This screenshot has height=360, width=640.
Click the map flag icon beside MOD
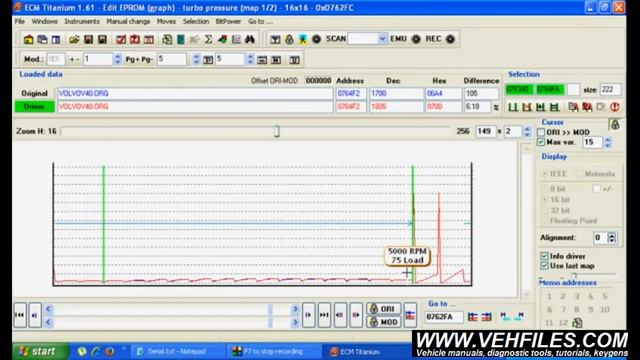[x=410, y=315]
